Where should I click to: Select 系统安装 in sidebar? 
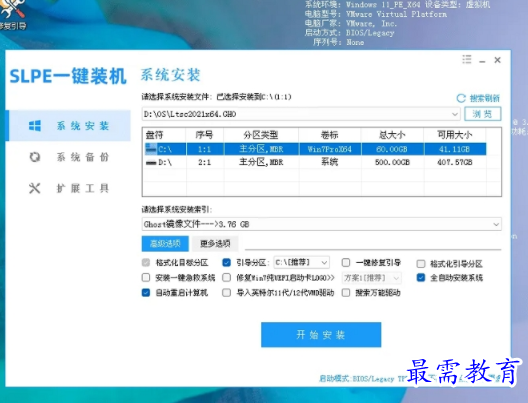click(69, 126)
